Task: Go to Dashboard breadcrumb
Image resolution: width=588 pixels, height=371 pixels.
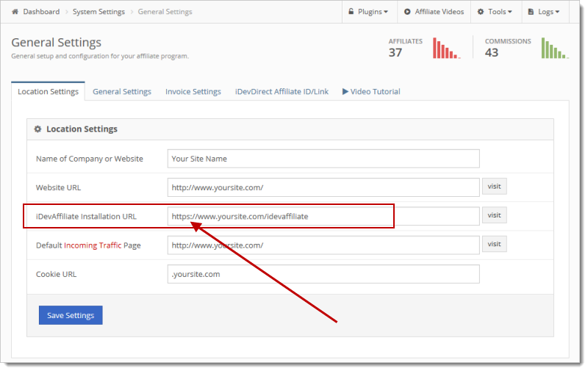Action: pos(41,12)
